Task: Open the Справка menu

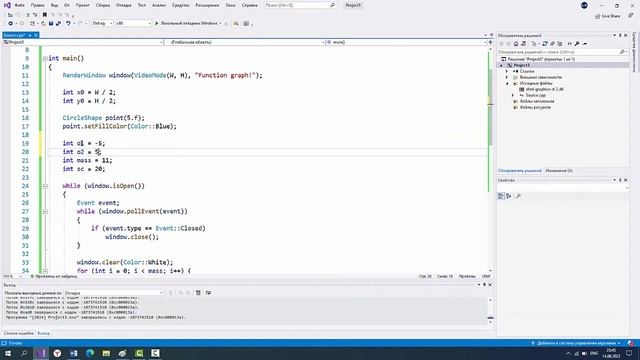Action: pos(249,5)
